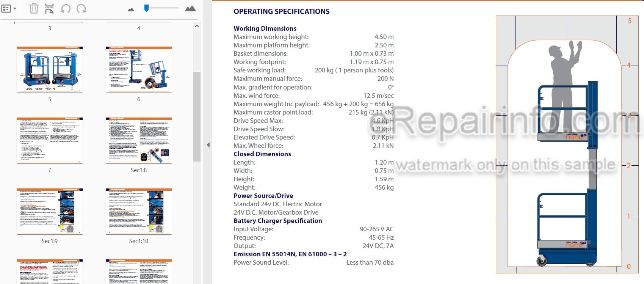Select page Sec1:10 thumbnail
This screenshot has height=284, width=644.
tap(139, 212)
